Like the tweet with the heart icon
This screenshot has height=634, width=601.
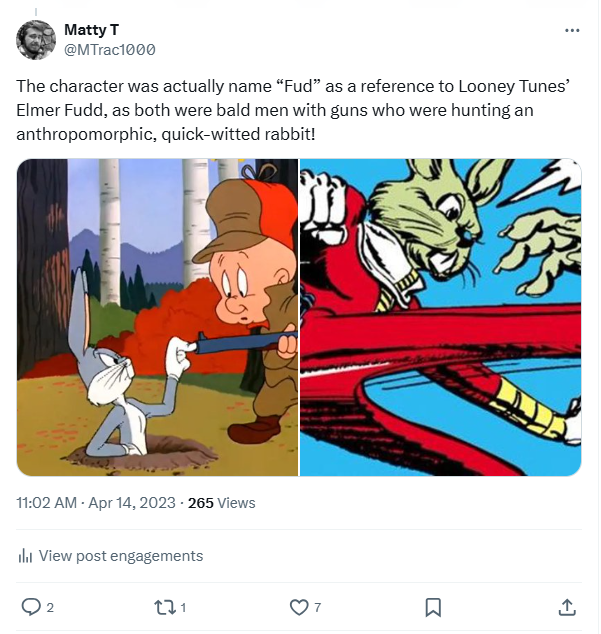coord(298,607)
